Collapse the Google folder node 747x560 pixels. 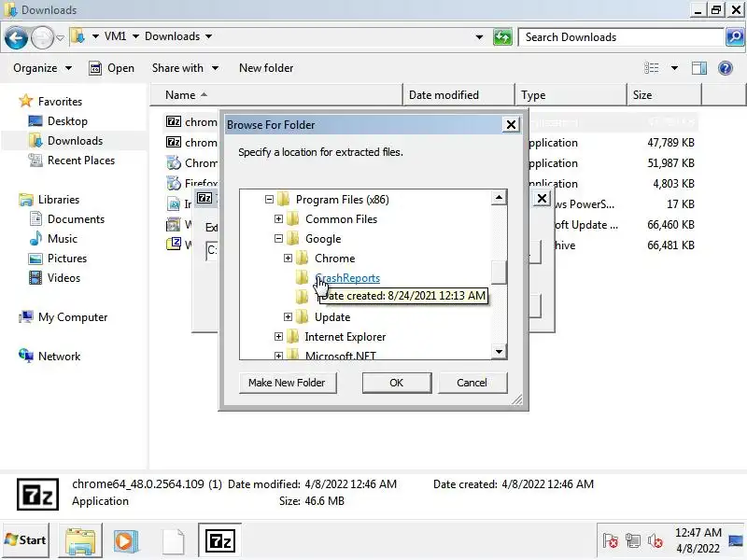[278, 239]
